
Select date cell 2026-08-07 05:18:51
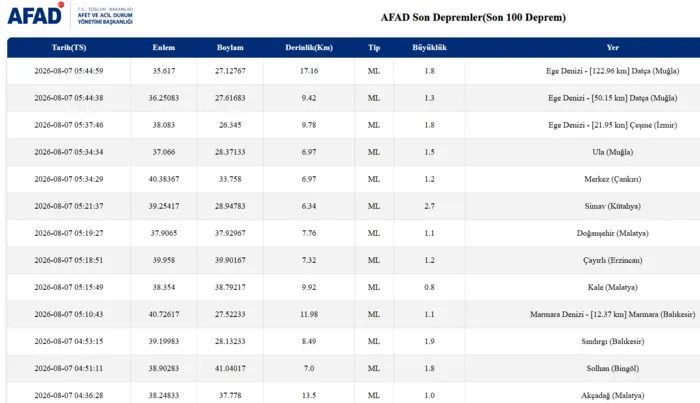click(69, 260)
